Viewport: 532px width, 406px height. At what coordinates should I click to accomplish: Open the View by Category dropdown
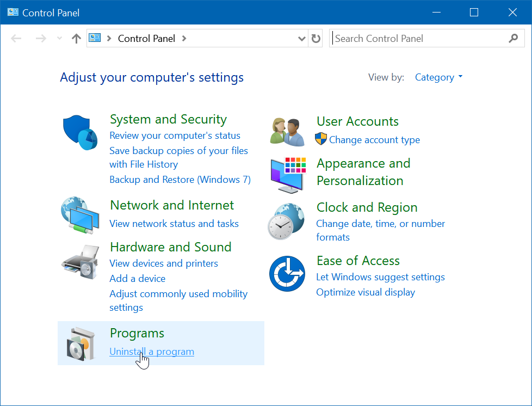(x=438, y=77)
